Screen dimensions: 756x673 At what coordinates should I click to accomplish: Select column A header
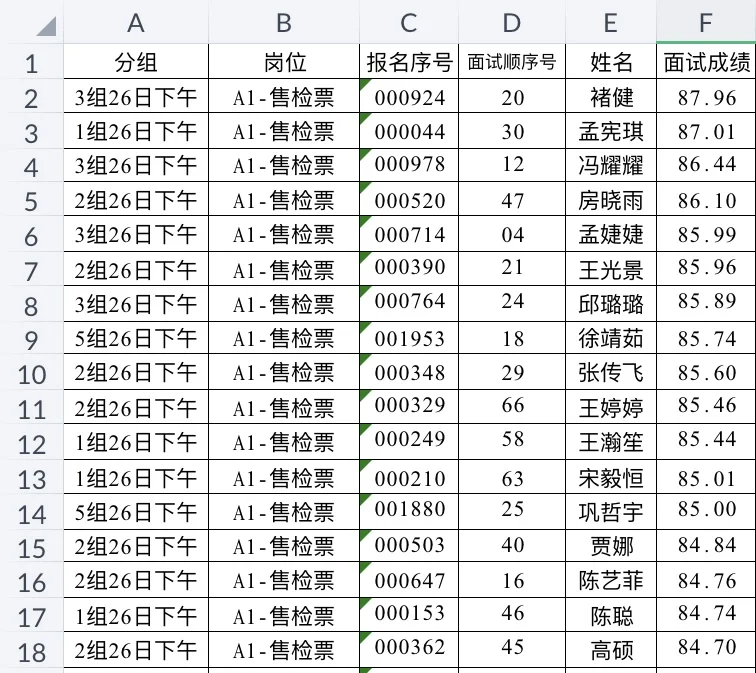coord(136,22)
